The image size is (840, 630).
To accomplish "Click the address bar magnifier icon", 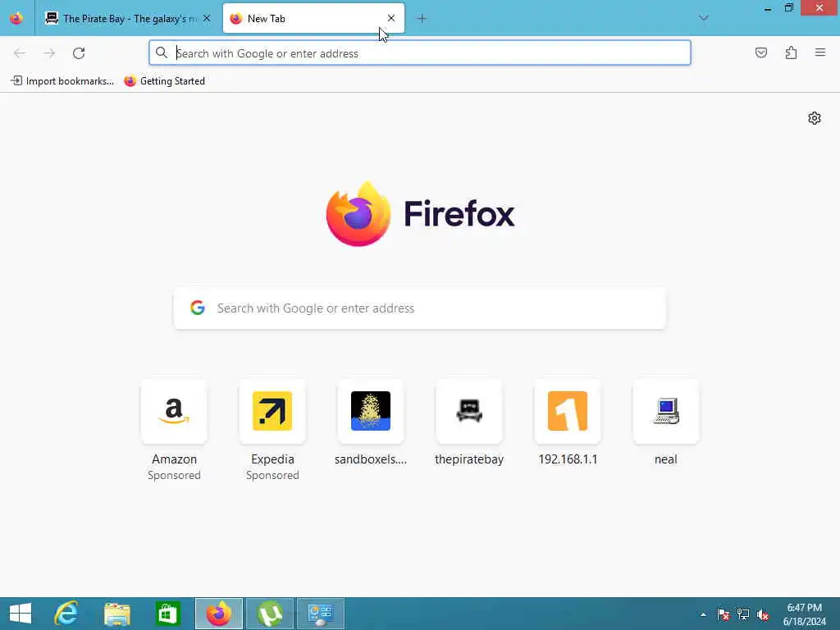I will [162, 52].
